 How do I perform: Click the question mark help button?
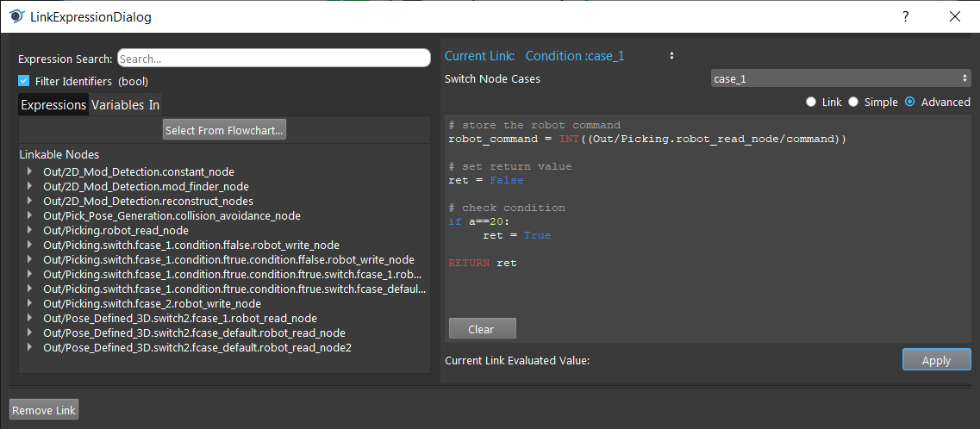(x=905, y=17)
